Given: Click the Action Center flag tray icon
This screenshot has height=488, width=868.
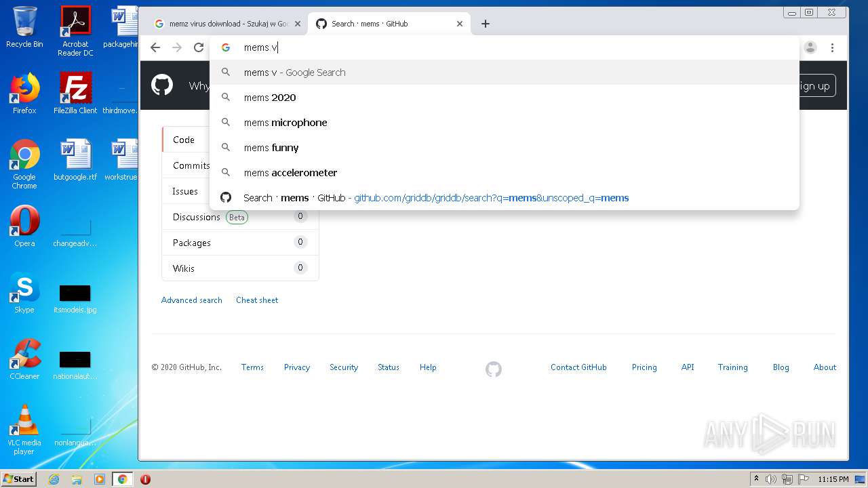Looking at the screenshot, I should coord(804,479).
